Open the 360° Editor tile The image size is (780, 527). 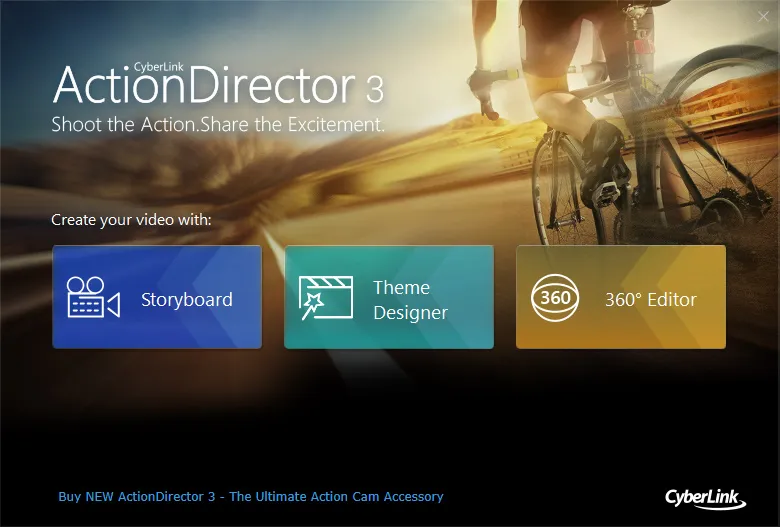621,297
